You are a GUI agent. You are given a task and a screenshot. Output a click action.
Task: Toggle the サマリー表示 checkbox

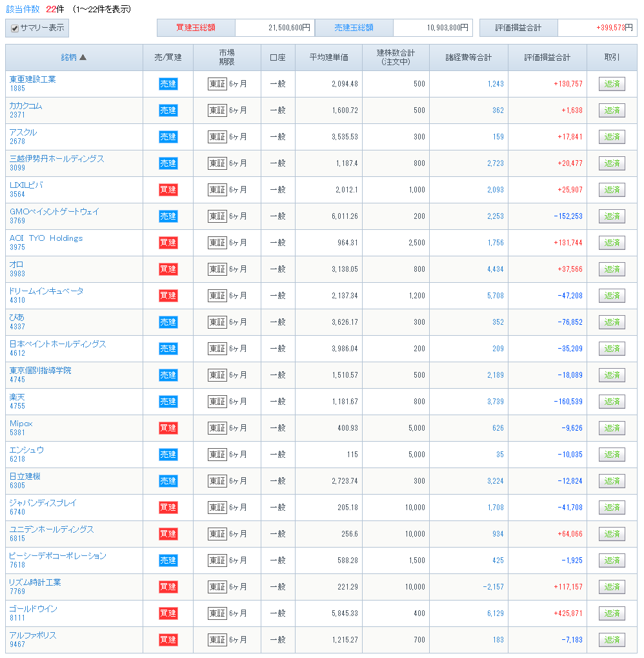pyautogui.click(x=15, y=28)
